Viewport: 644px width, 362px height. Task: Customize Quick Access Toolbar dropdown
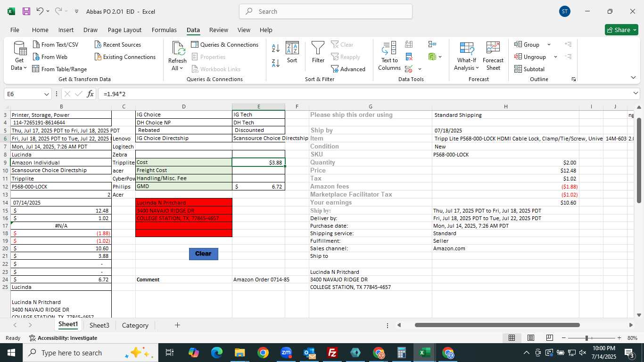76,11
